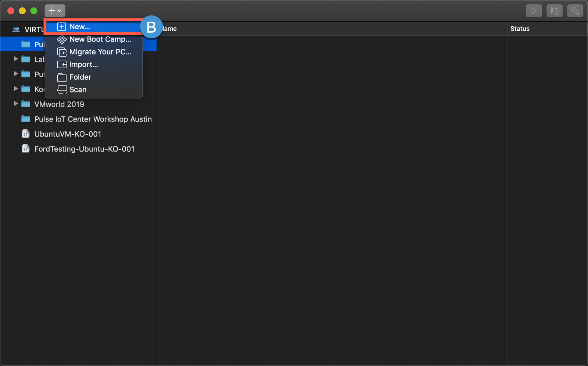
Task: Choose New... from the add menu
Action: [80, 27]
